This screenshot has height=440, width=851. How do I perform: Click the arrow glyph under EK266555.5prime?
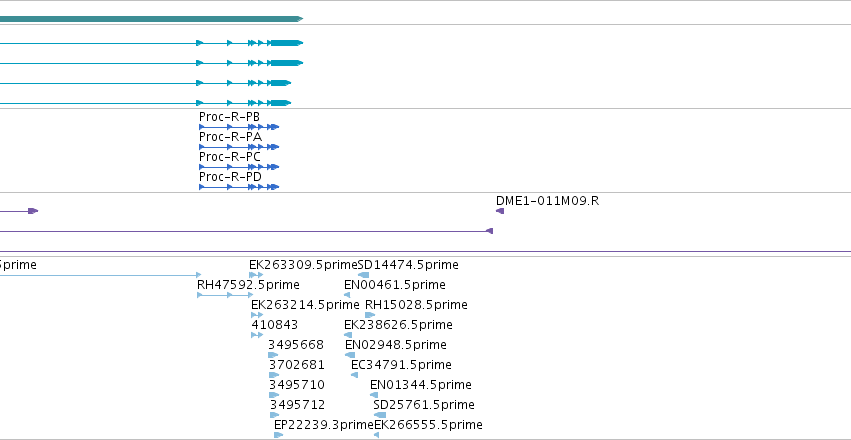[377, 435]
